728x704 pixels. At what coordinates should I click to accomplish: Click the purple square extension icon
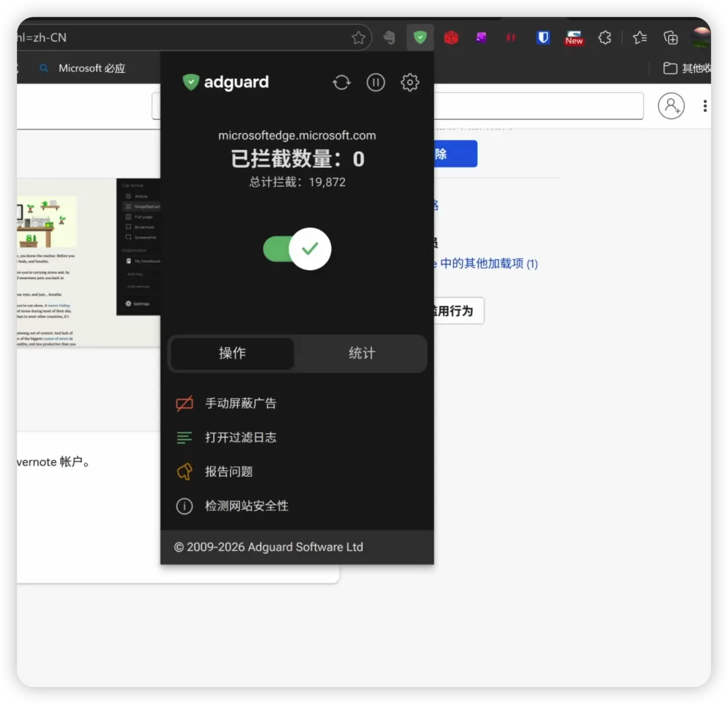coord(481,37)
